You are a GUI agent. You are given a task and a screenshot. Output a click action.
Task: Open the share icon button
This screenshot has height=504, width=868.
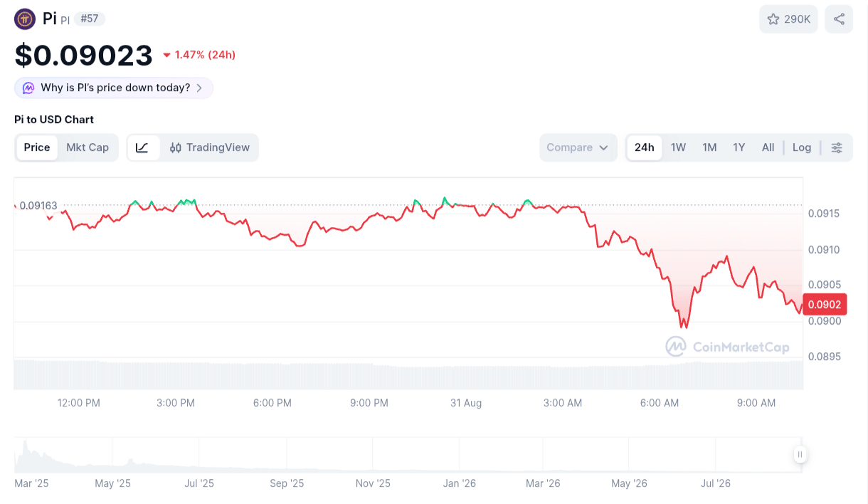click(839, 19)
